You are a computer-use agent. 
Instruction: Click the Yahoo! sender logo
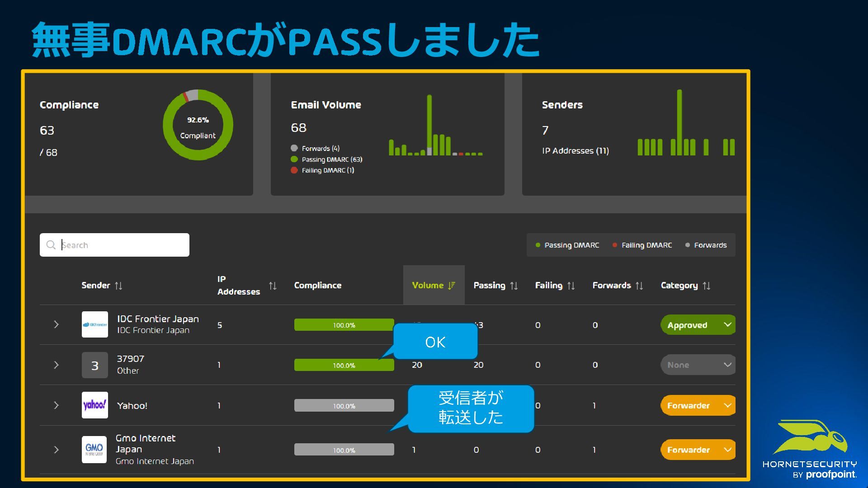point(95,405)
